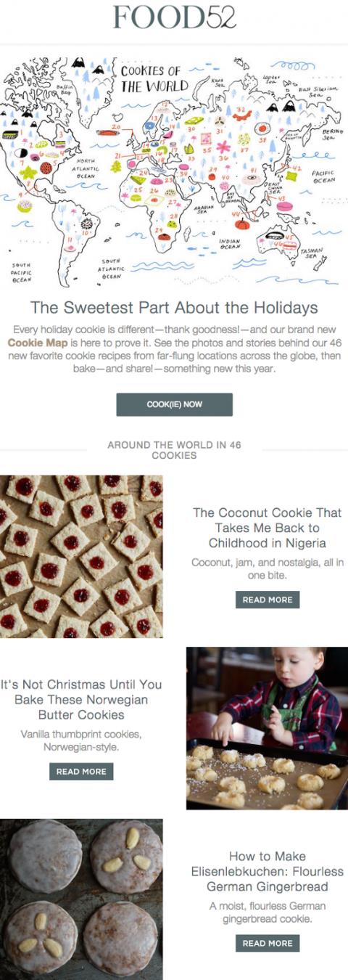Click the yellow star cookie in North America
348x980 pixels.
(28, 173)
